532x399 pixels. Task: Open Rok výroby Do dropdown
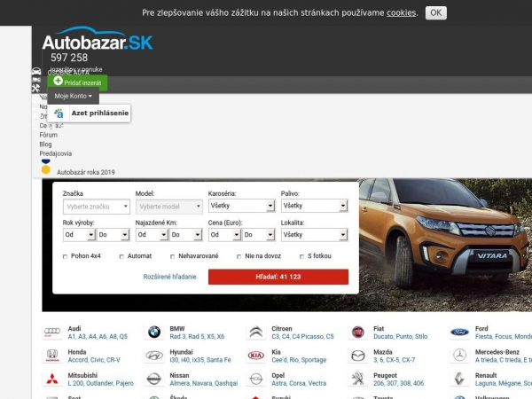(113, 235)
